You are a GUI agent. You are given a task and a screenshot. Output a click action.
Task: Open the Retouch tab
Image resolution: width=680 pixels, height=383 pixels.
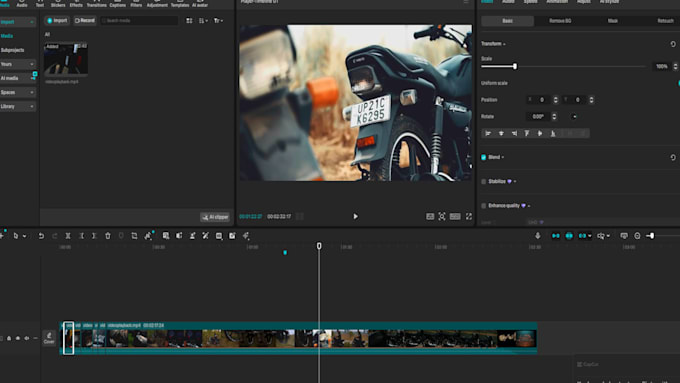665,21
